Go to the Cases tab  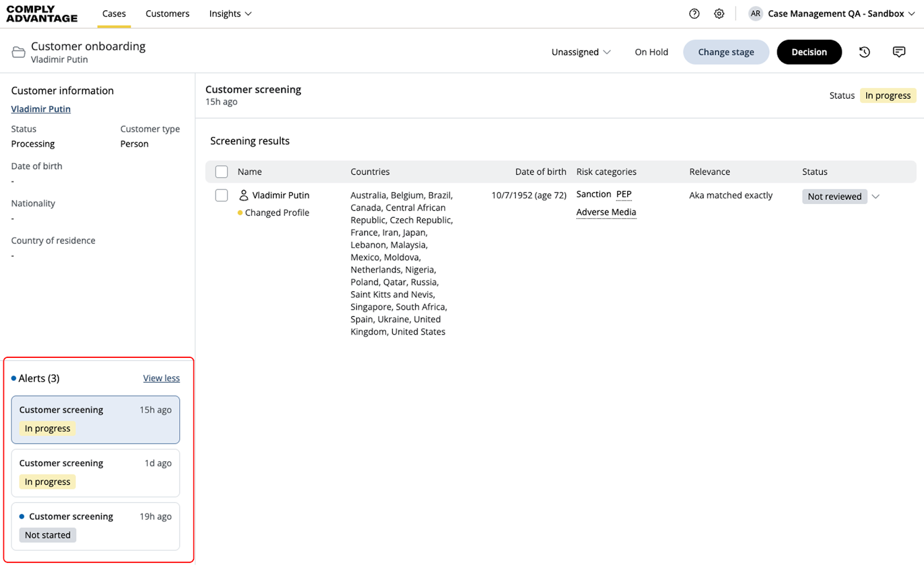114,14
